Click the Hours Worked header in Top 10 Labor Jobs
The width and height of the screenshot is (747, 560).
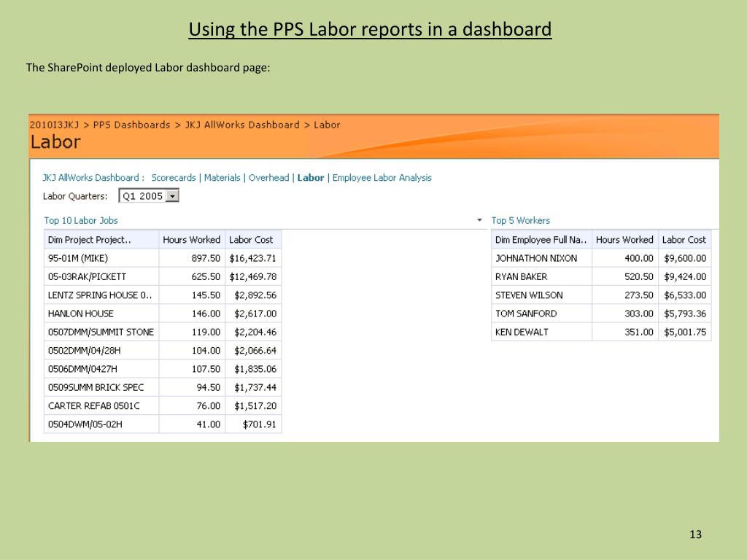coord(192,239)
